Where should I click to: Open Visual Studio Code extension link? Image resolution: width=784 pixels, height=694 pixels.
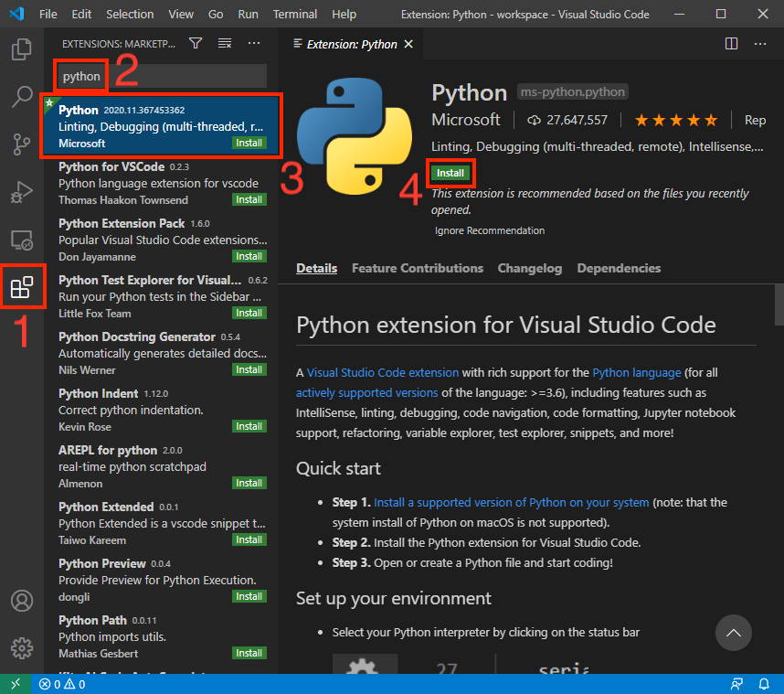383,373
